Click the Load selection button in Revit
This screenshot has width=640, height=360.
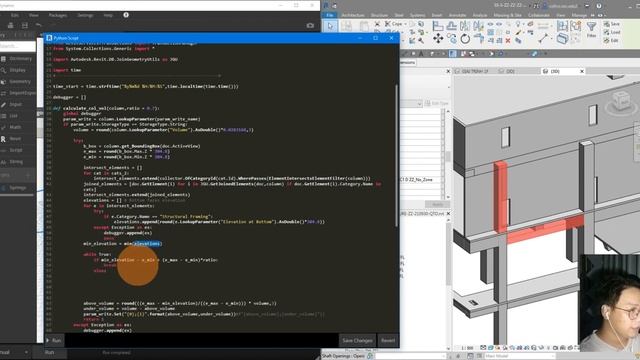(612, 32)
